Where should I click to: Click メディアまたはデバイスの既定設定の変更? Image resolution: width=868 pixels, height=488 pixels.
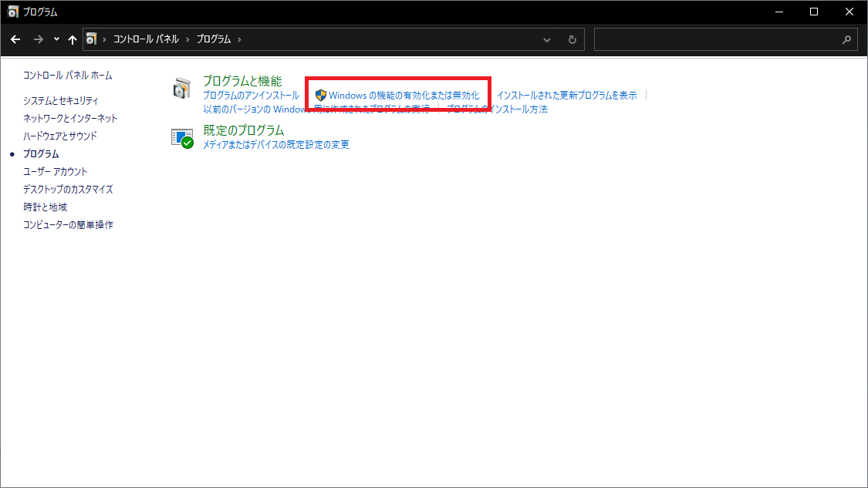(276, 144)
